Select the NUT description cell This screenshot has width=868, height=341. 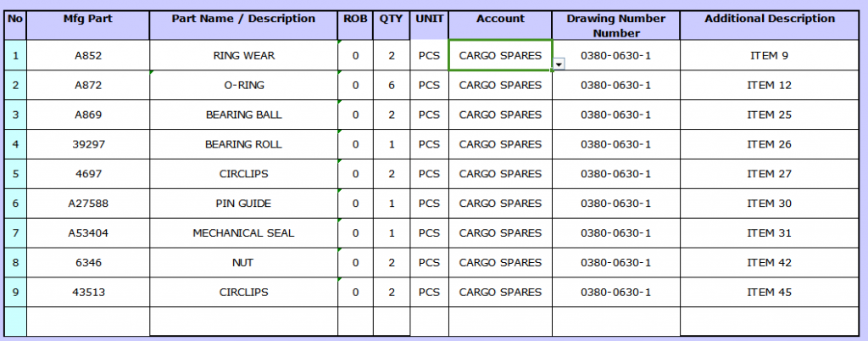(243, 263)
